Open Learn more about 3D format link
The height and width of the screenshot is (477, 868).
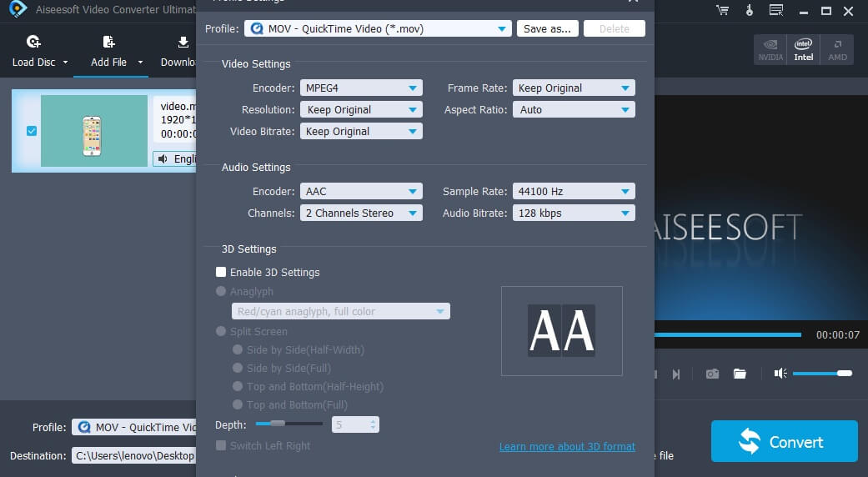567,447
